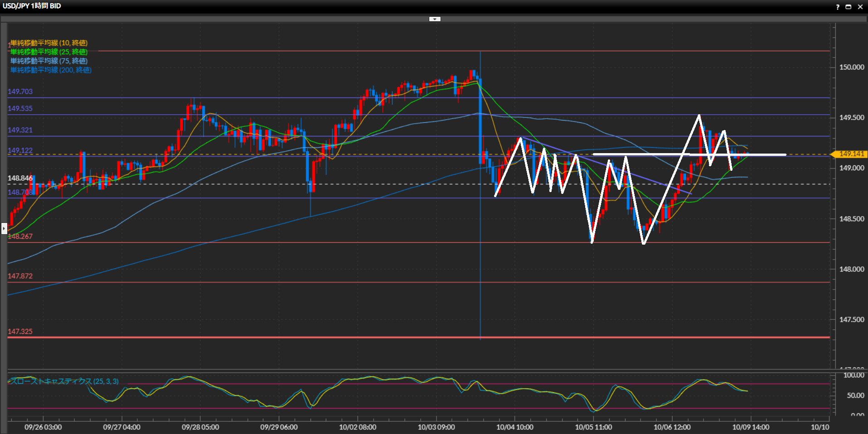Select the 単純移動平均線 (25, 終値) indicator label
Image resolution: width=868 pixels, height=434 pixels.
pos(49,52)
